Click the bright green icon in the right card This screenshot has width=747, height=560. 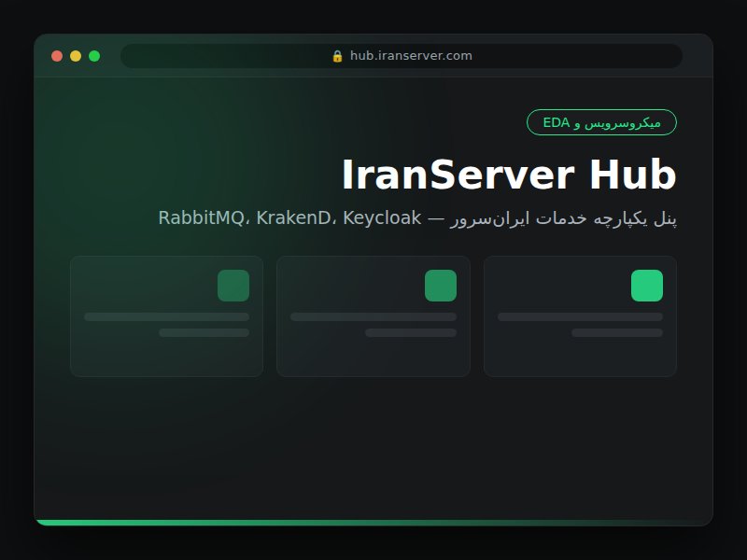click(x=647, y=286)
